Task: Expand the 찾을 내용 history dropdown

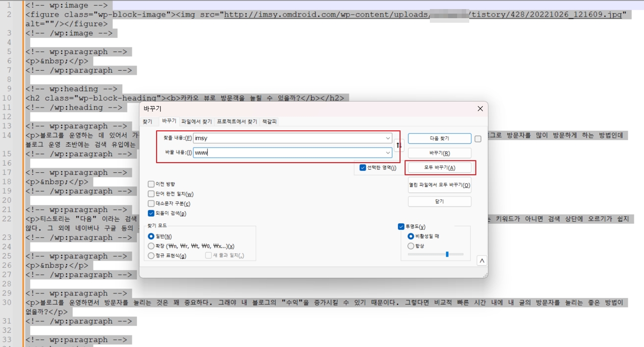Action: pyautogui.click(x=388, y=138)
